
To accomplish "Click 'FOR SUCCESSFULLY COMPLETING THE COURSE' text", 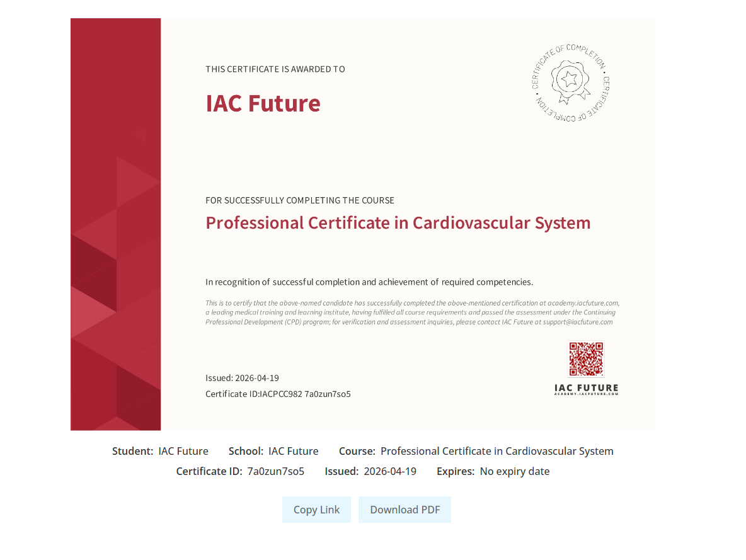I will [299, 200].
